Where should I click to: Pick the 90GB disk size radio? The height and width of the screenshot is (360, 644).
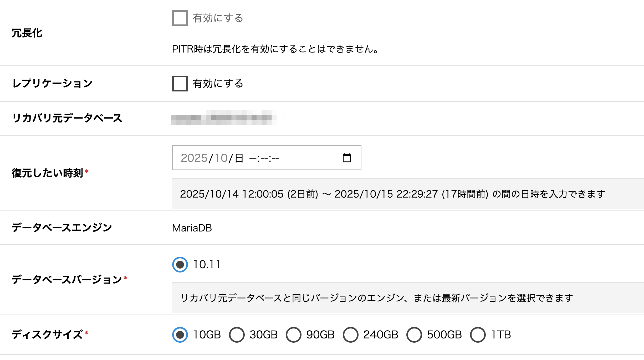[294, 335]
